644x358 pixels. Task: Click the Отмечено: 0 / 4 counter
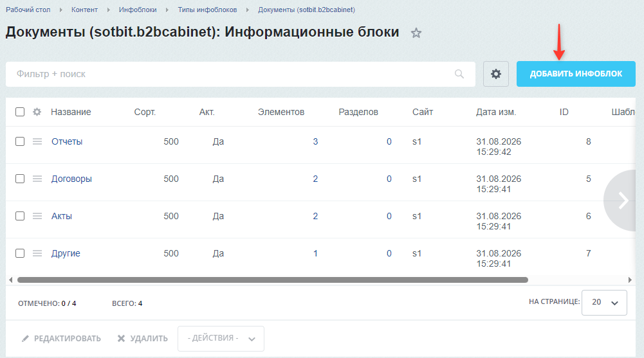click(47, 303)
